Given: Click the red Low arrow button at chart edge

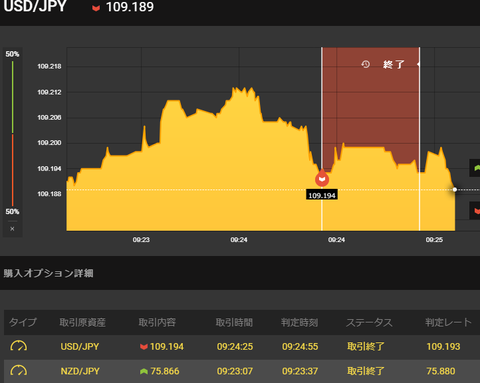Looking at the screenshot, I should pyautogui.click(x=476, y=211).
